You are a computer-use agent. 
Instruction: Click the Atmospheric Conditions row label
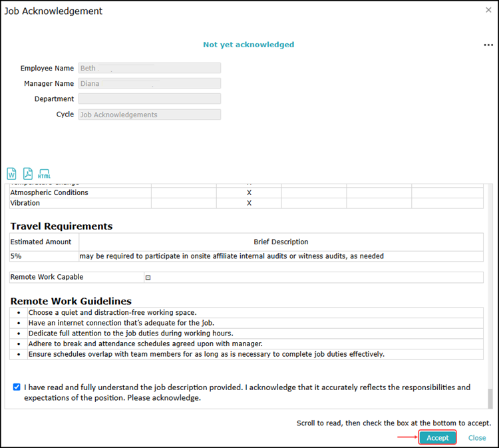pyautogui.click(x=49, y=192)
